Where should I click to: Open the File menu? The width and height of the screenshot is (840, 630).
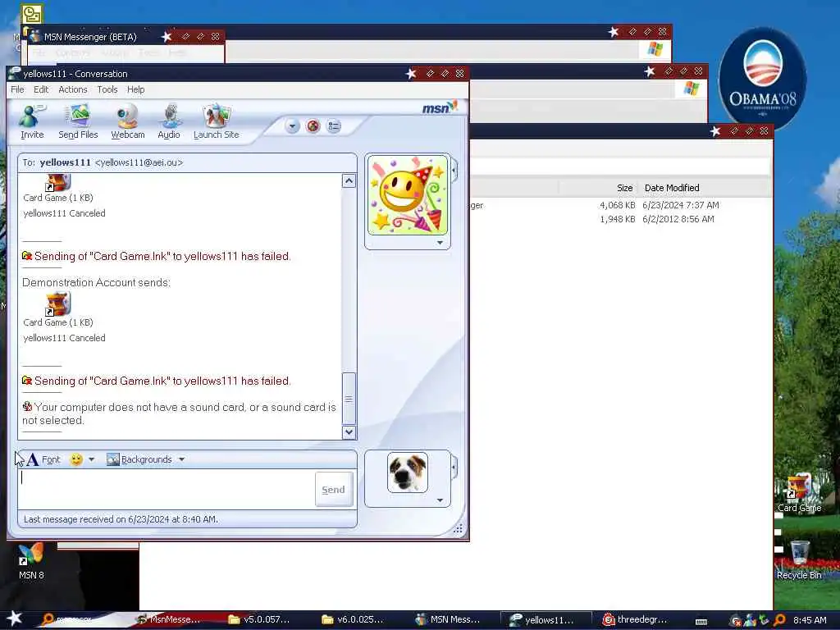(x=17, y=89)
